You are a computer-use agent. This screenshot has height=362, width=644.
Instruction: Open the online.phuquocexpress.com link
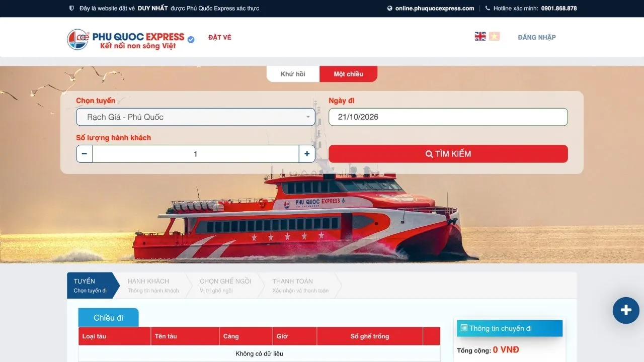point(435,8)
